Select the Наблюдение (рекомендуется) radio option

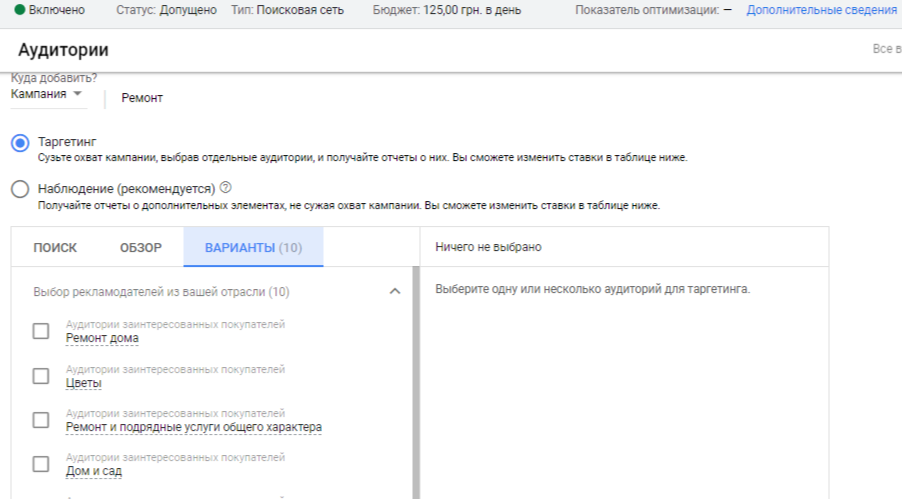(x=20, y=189)
